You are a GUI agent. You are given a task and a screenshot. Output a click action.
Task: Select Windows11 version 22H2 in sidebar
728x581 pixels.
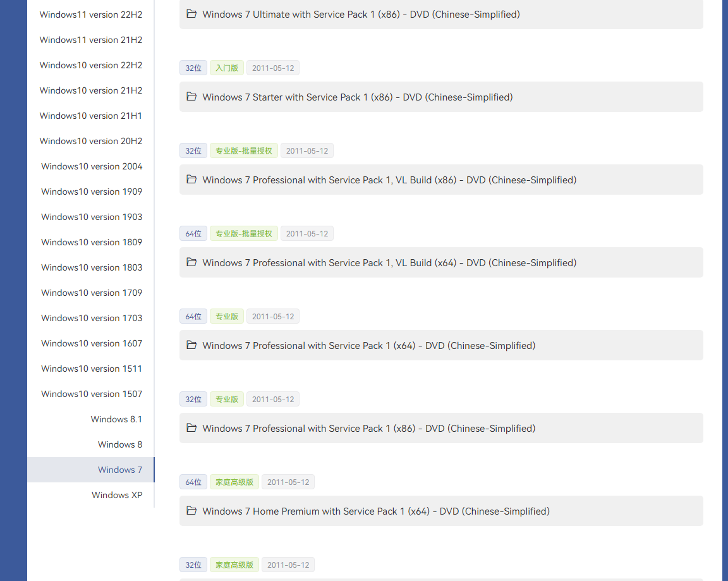[91, 15]
